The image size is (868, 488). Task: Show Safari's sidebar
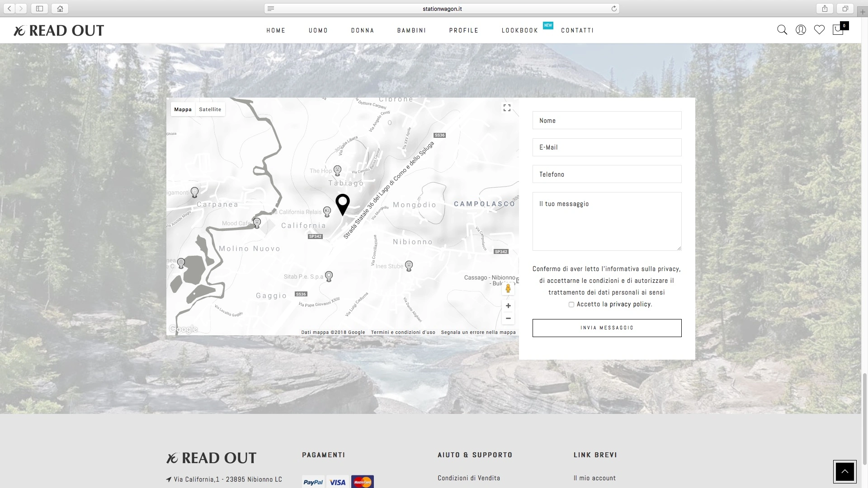pos(39,9)
